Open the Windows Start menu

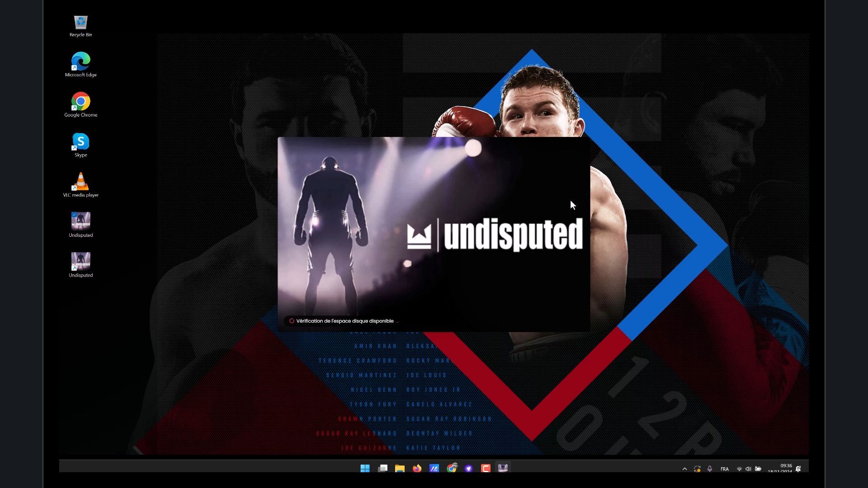pos(365,468)
